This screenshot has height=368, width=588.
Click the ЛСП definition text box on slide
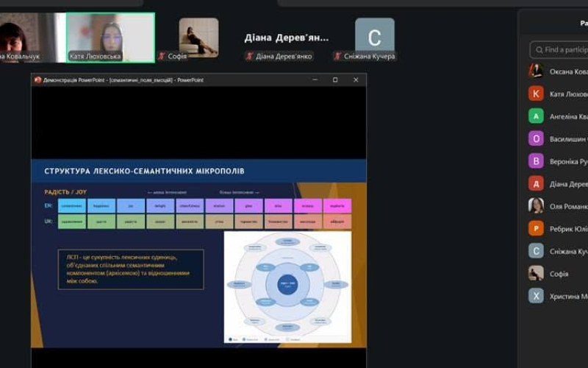[131, 269]
